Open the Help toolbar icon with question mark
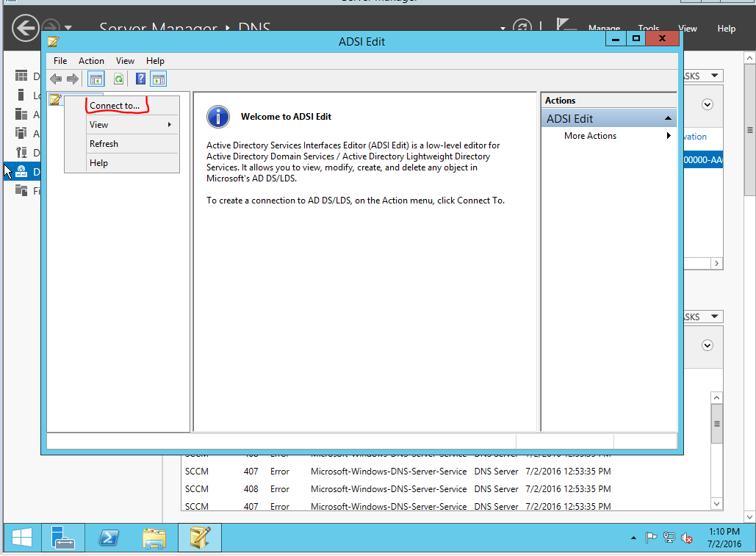The height and width of the screenshot is (556, 756). tap(140, 79)
